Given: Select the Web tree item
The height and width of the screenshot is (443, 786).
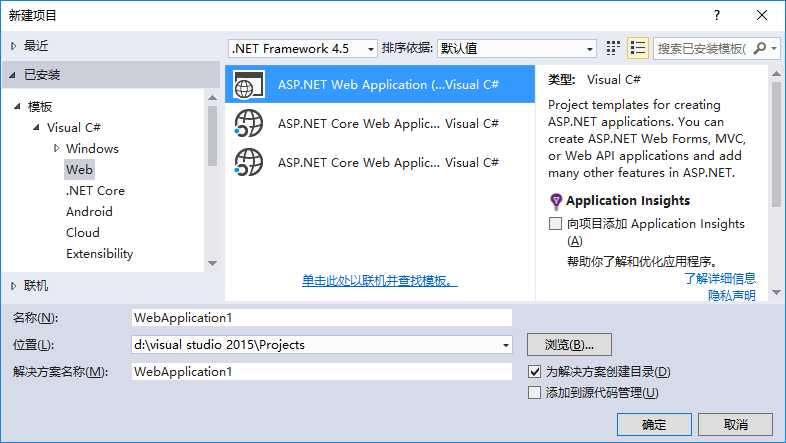Looking at the screenshot, I should click(x=79, y=169).
